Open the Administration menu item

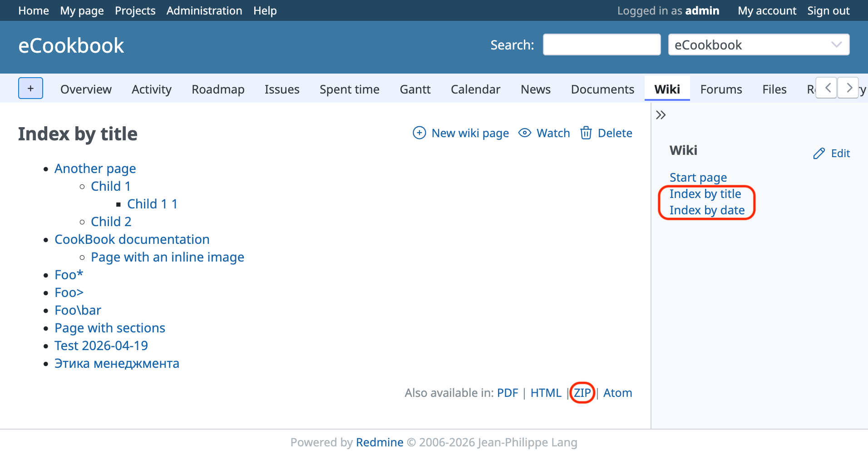(x=204, y=10)
